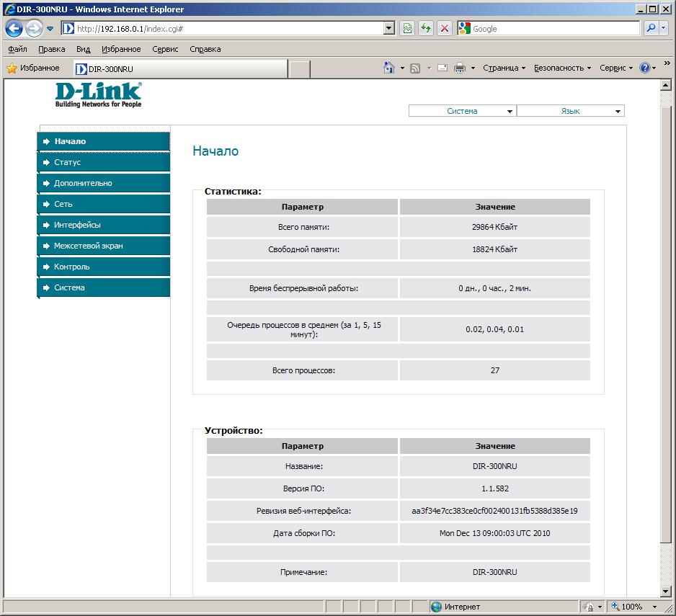This screenshot has width=676, height=616.
Task: Open the Страница toolbar menu
Action: point(504,68)
